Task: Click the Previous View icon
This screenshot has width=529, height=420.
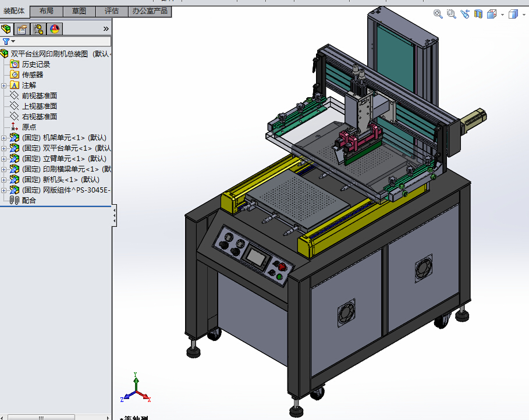Action: click(465, 14)
